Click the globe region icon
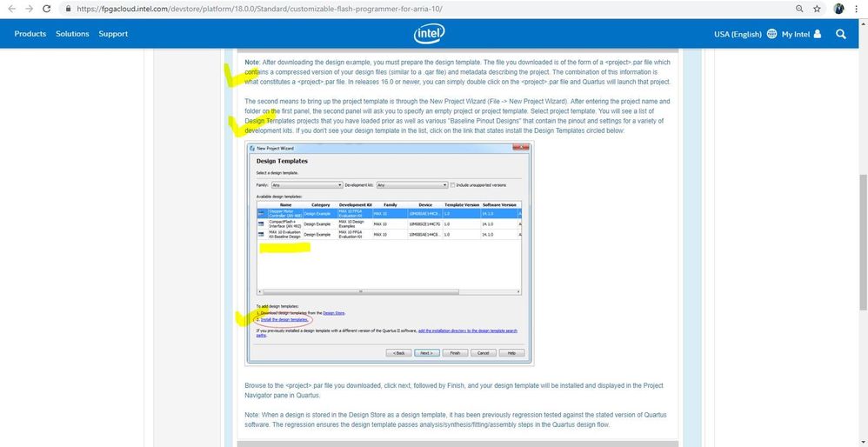Image resolution: width=868 pixels, height=447 pixels. click(x=771, y=34)
